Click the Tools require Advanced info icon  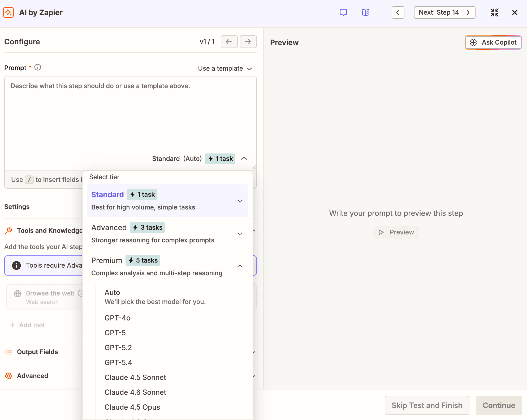pos(16,265)
